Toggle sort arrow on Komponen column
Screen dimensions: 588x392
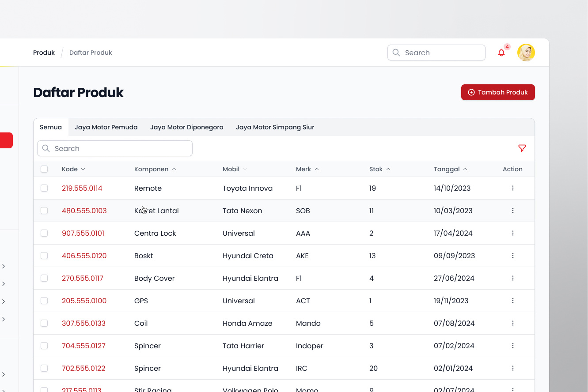174,169
